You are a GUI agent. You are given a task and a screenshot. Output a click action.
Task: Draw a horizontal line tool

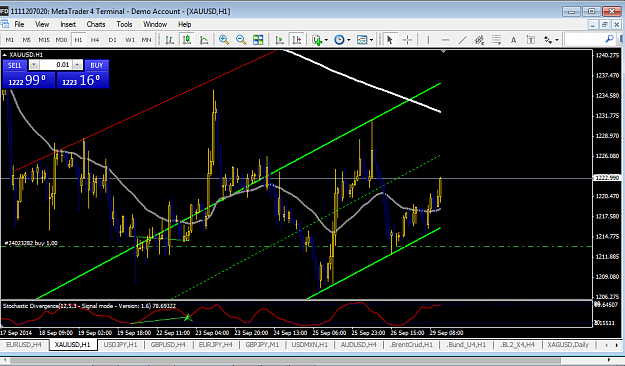click(445, 40)
